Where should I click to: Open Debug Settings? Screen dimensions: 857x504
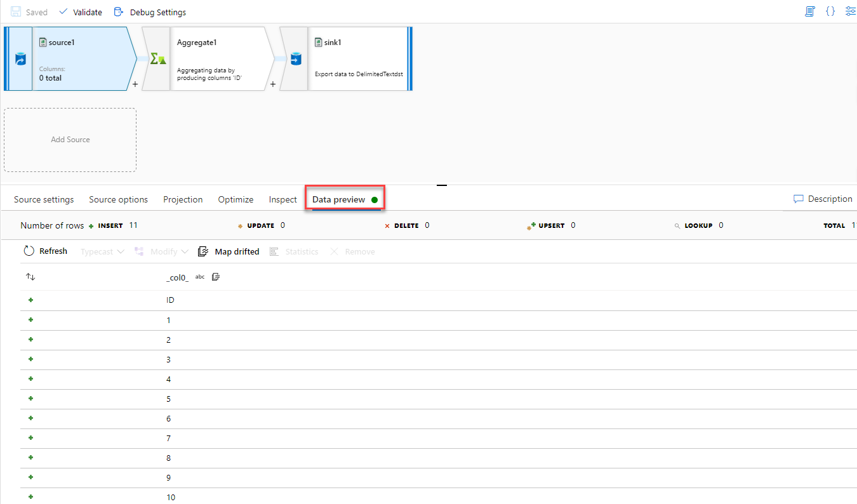[150, 12]
